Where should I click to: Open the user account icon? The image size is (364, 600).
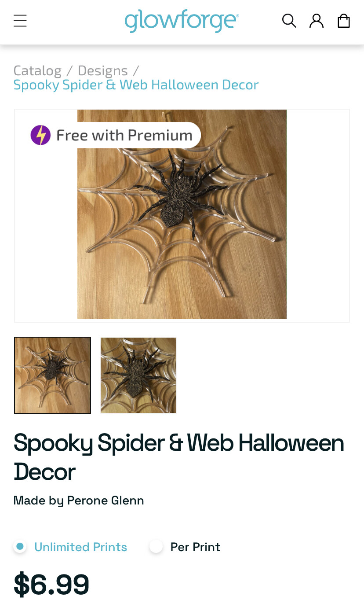pos(317,21)
